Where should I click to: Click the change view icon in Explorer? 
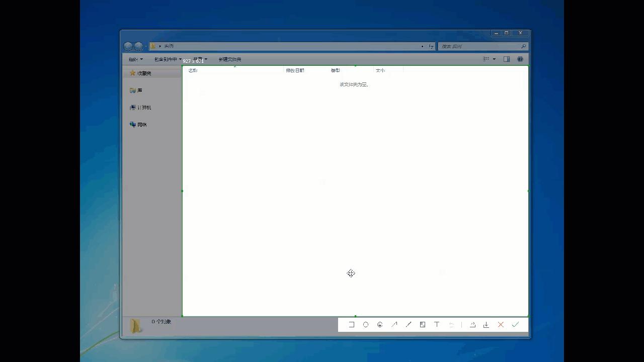486,59
